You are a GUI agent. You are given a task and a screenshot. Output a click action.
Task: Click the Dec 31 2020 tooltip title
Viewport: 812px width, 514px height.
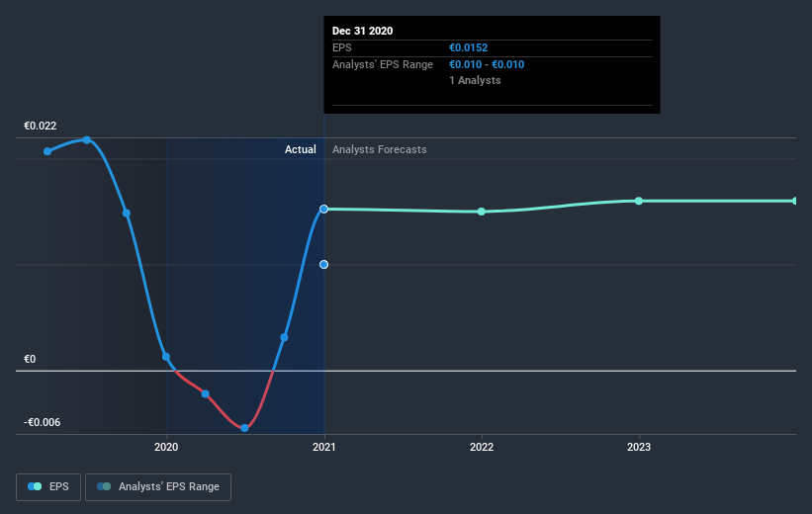[x=363, y=31]
